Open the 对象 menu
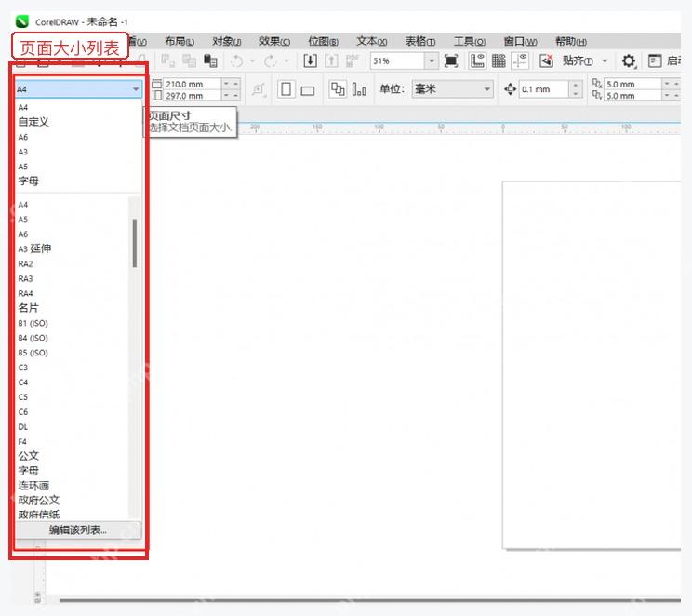692x616 pixels. pos(227,41)
